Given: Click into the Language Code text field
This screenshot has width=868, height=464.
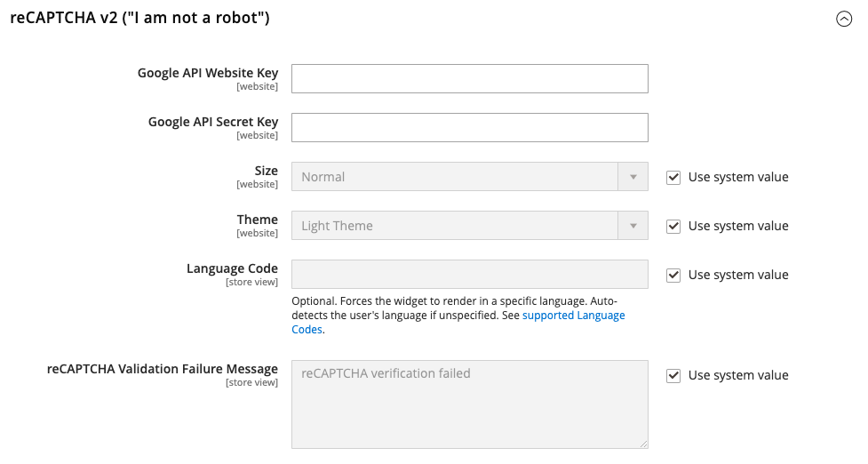Looking at the screenshot, I should 469,274.
